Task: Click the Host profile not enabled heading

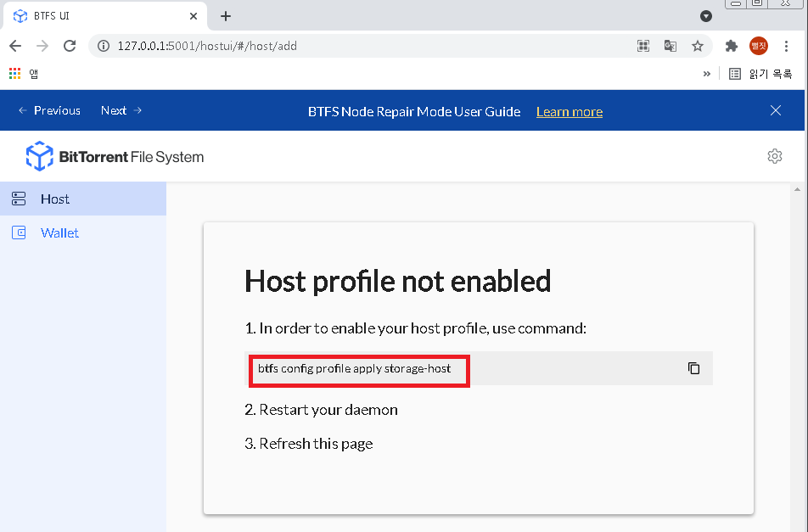Action: [x=397, y=281]
